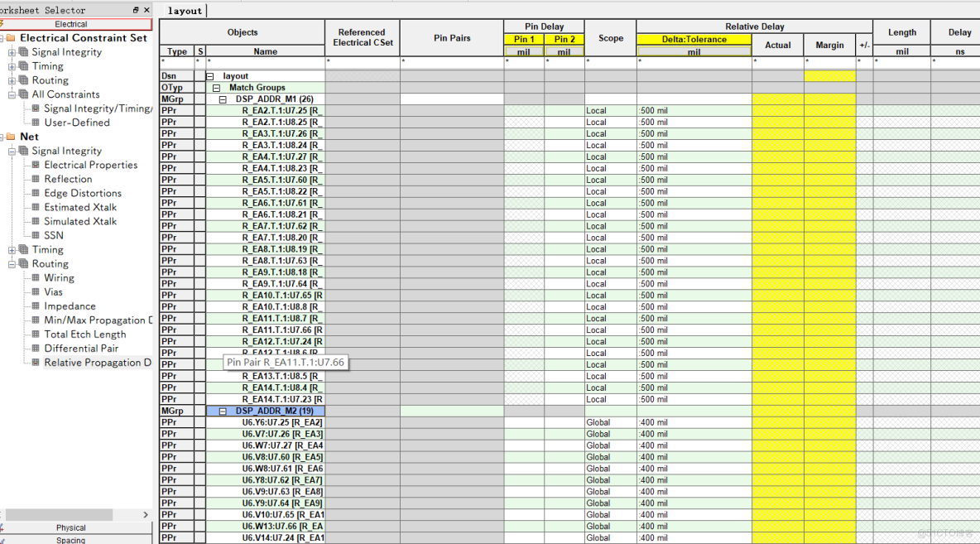Open the Estimated Xtalk worksheet
Screen dimensions: 980x544
[x=80, y=208]
